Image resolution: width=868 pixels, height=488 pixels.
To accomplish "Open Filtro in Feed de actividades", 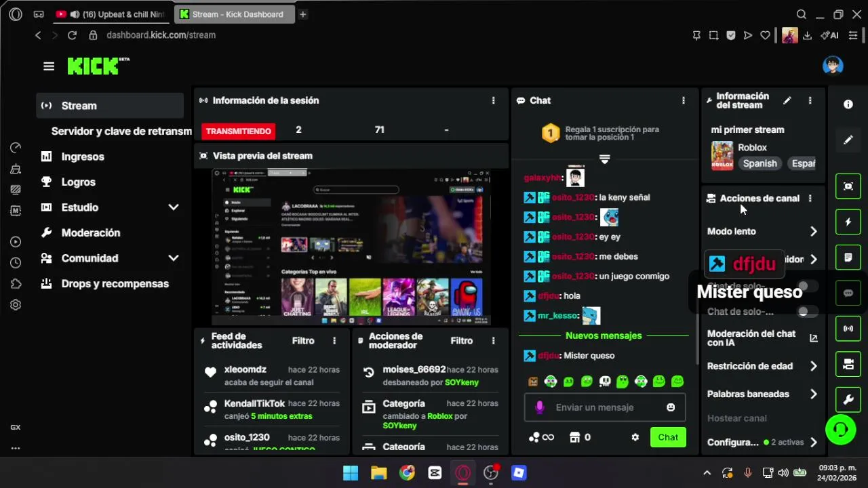I will (303, 341).
